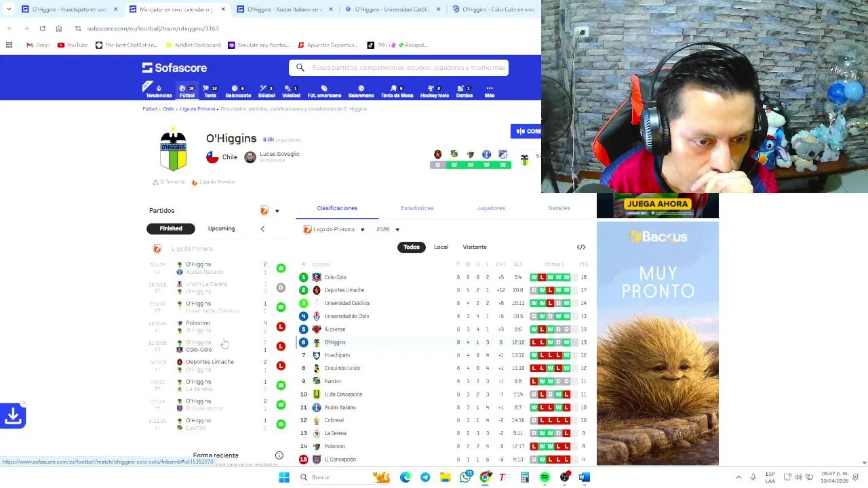Select the Upcoming matches toggle

click(221, 228)
